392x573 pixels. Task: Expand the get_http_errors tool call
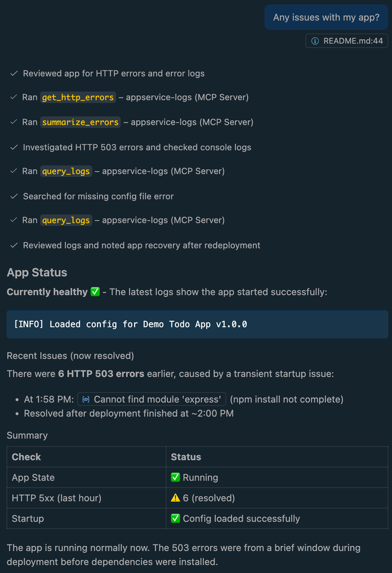[78, 98]
